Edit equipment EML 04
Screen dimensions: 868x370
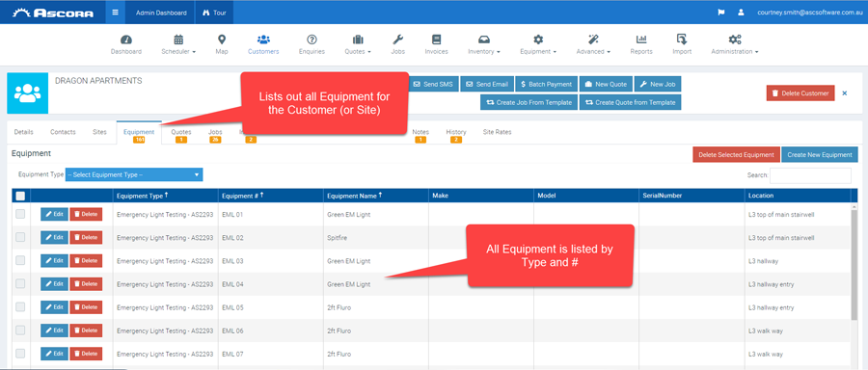(54, 283)
